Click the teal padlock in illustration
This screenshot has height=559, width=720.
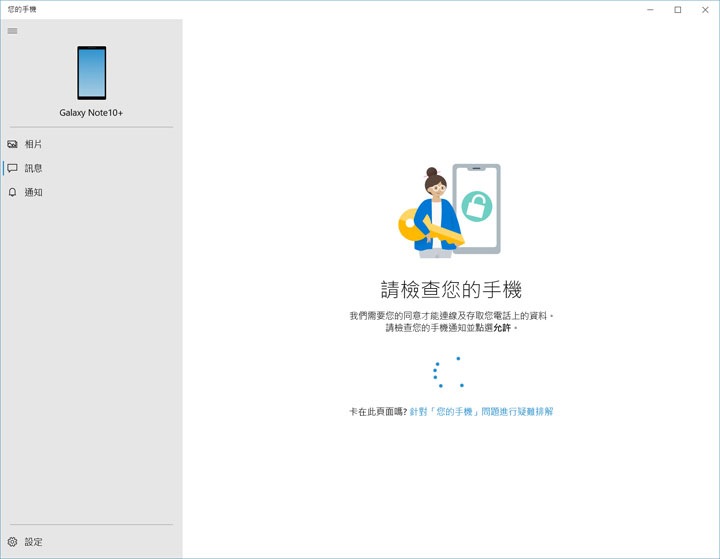(477, 206)
